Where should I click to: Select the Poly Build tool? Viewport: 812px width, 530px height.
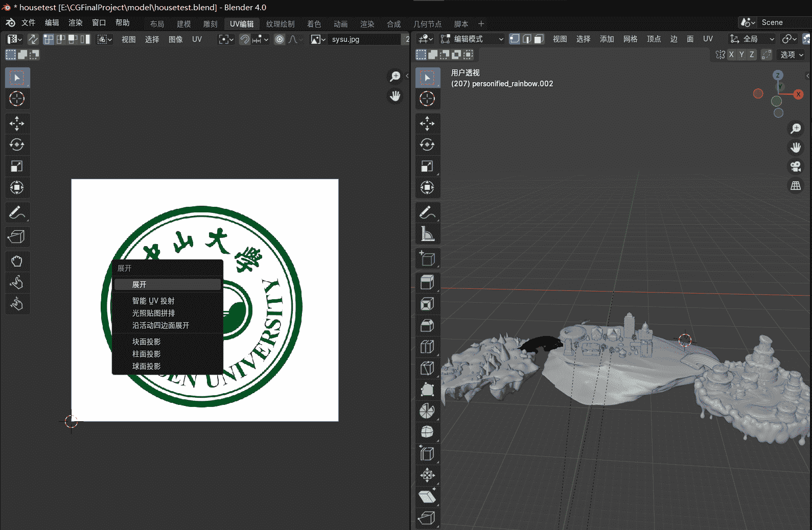(x=428, y=390)
